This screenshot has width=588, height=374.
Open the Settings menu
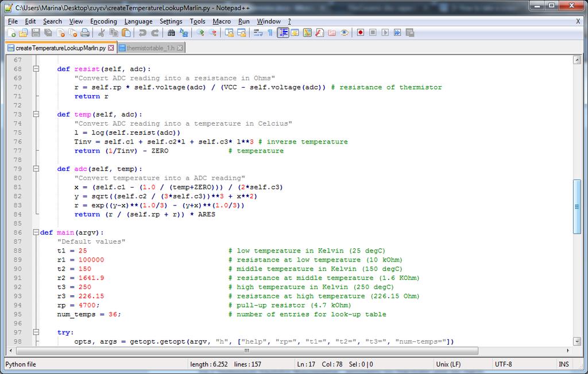pyautogui.click(x=171, y=21)
